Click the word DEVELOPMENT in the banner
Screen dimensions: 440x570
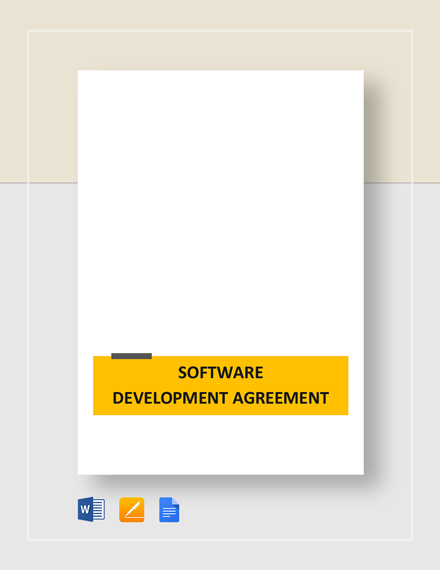point(170,398)
